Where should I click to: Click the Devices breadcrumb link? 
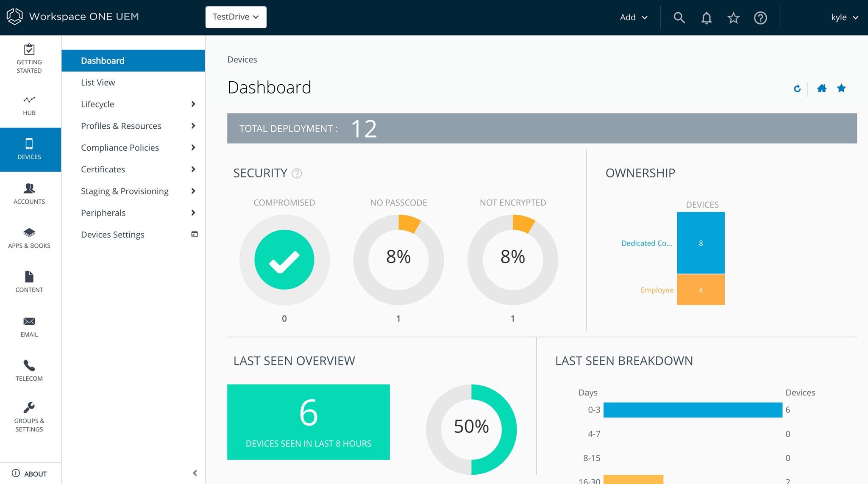click(242, 59)
